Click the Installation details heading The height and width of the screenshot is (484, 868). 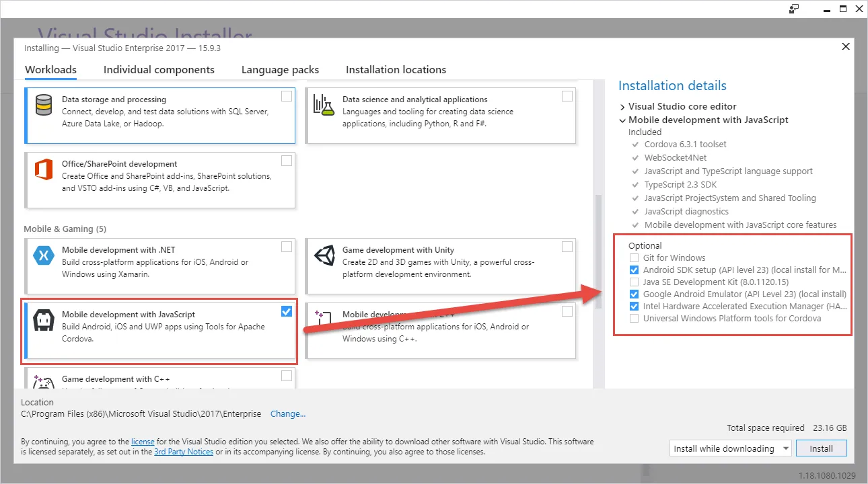(x=672, y=86)
